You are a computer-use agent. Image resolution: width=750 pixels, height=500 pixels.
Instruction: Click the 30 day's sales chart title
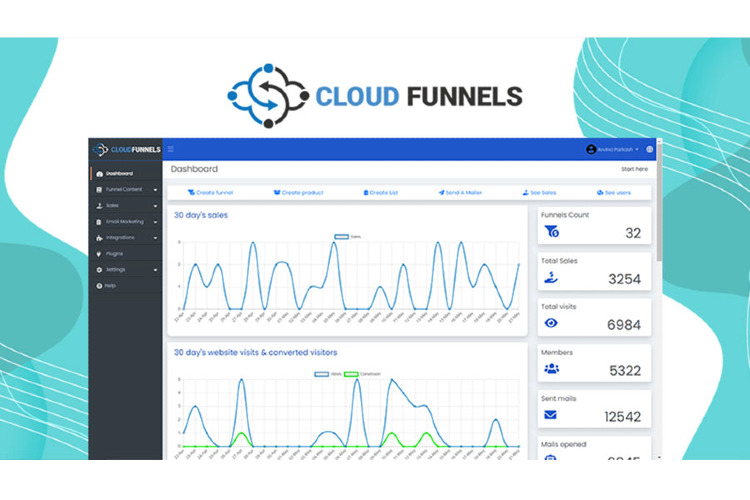tap(201, 215)
